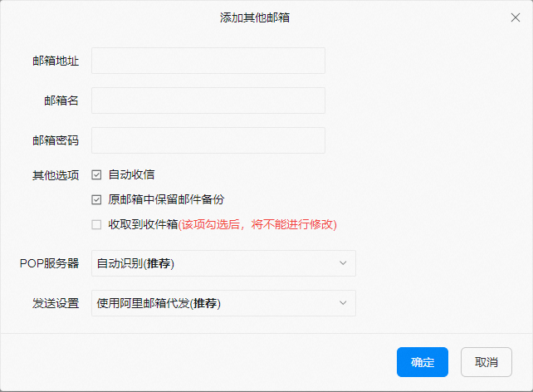Viewport: 533px width, 392px height.
Task: Focus the 邮箱名 text box
Action: (x=208, y=100)
